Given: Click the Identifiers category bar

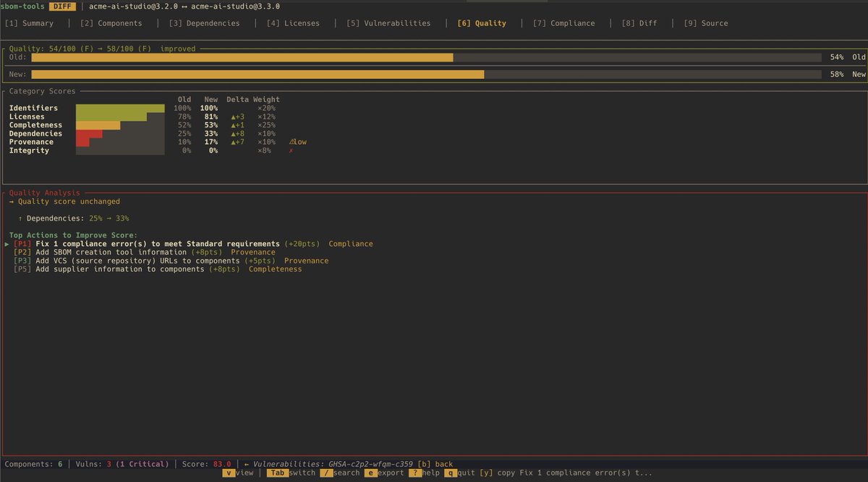Looking at the screenshot, I should point(120,108).
